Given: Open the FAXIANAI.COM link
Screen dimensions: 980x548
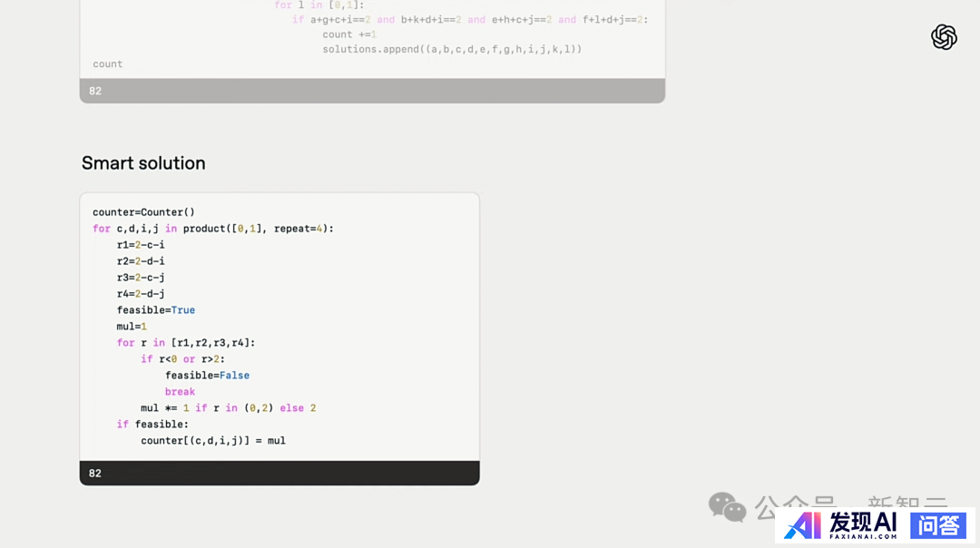Looking at the screenshot, I should click(862, 536).
